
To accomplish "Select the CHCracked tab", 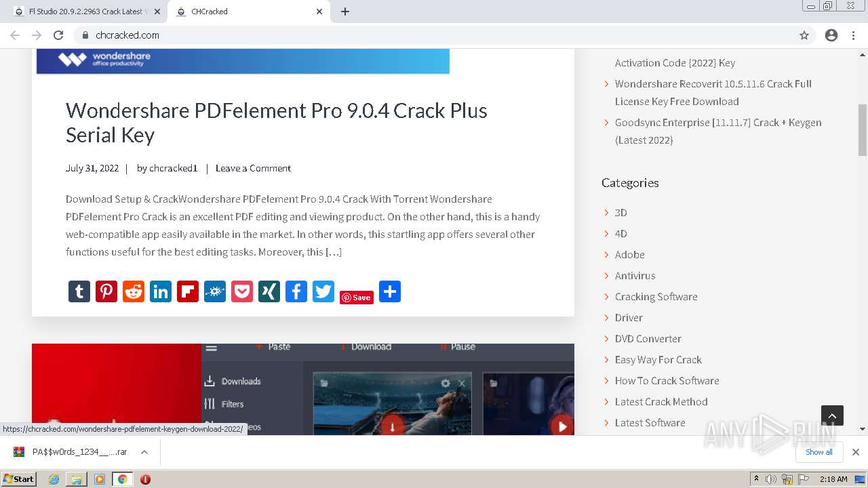I will [249, 12].
